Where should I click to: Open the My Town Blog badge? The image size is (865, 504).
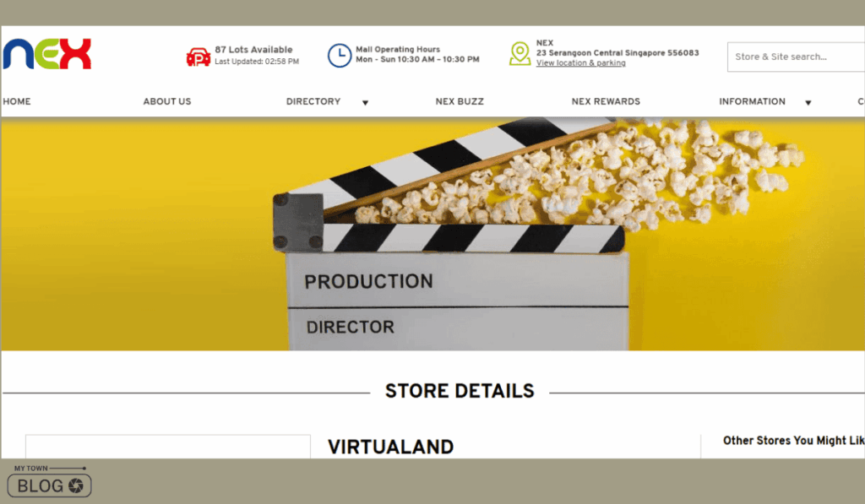click(49, 481)
